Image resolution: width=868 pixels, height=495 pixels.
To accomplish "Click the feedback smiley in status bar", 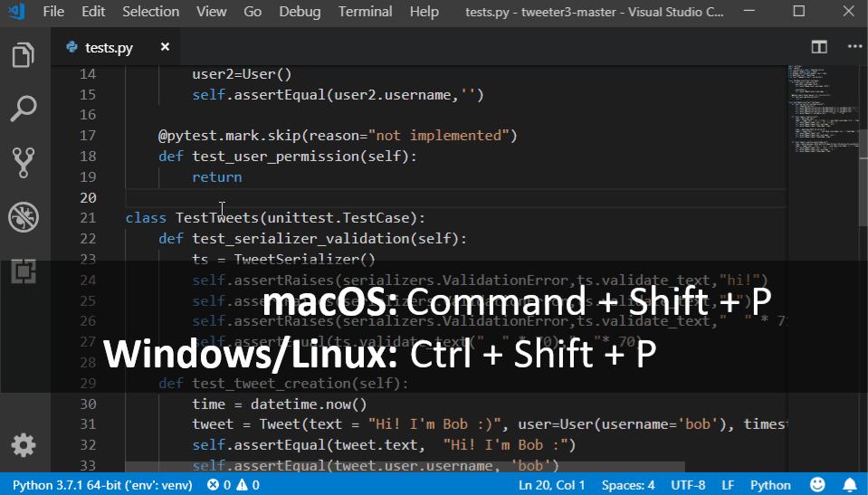I will click(817, 485).
